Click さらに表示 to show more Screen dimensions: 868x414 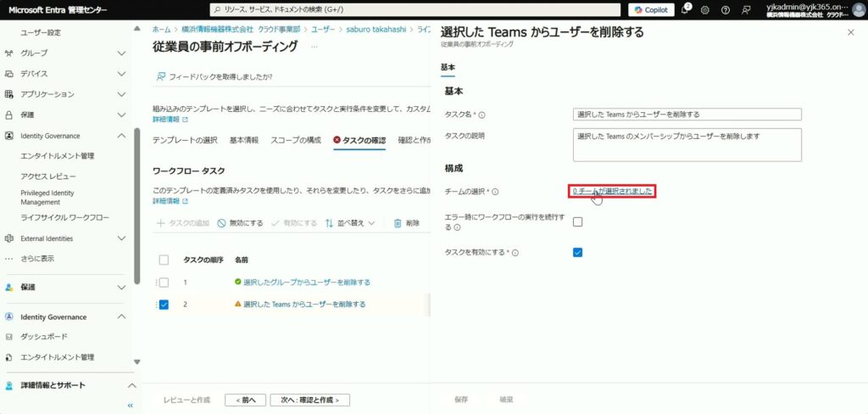(37, 259)
